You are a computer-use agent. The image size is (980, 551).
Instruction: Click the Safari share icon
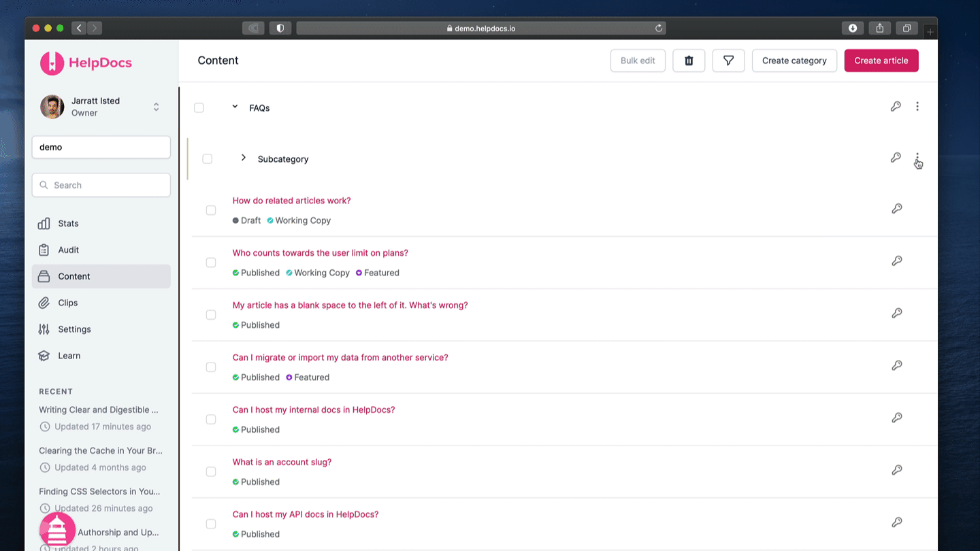[880, 28]
